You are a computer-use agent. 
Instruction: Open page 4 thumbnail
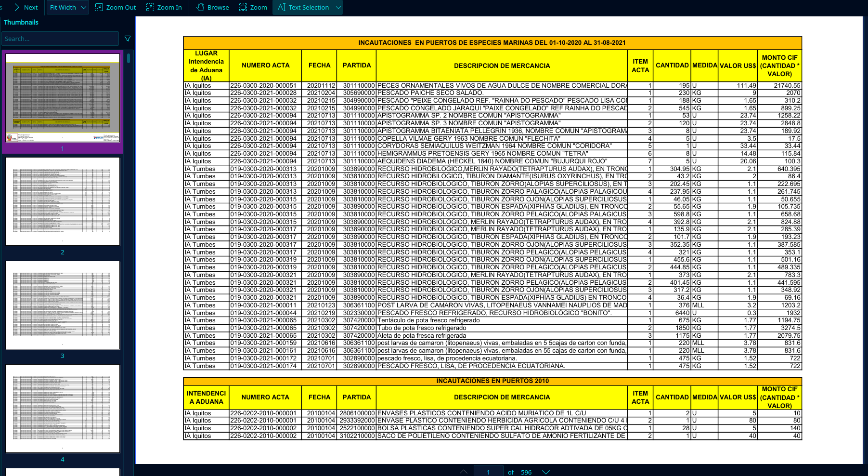(x=63, y=409)
